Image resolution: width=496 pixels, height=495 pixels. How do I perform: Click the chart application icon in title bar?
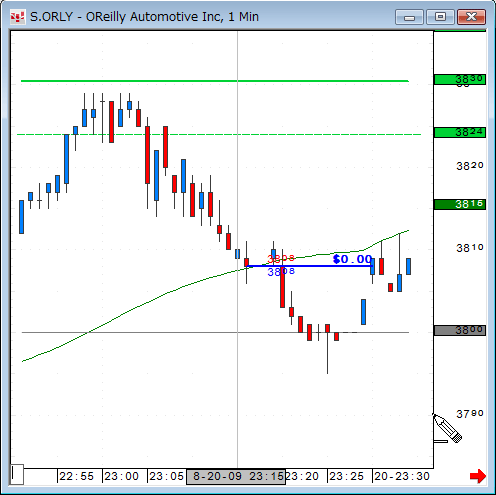(x=17, y=17)
